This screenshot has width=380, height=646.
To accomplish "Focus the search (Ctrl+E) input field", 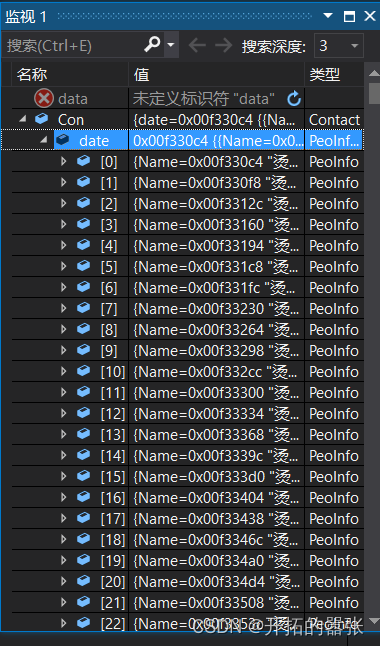I will click(72, 45).
